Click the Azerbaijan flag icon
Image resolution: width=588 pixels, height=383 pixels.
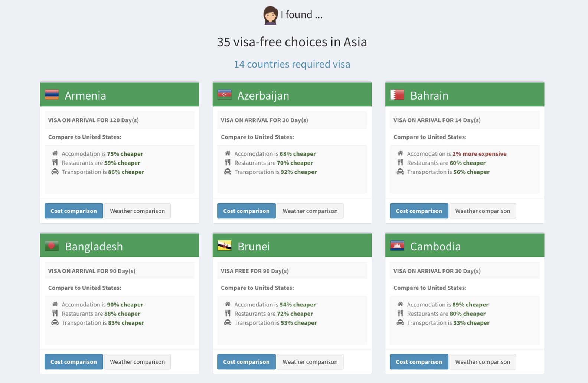224,95
